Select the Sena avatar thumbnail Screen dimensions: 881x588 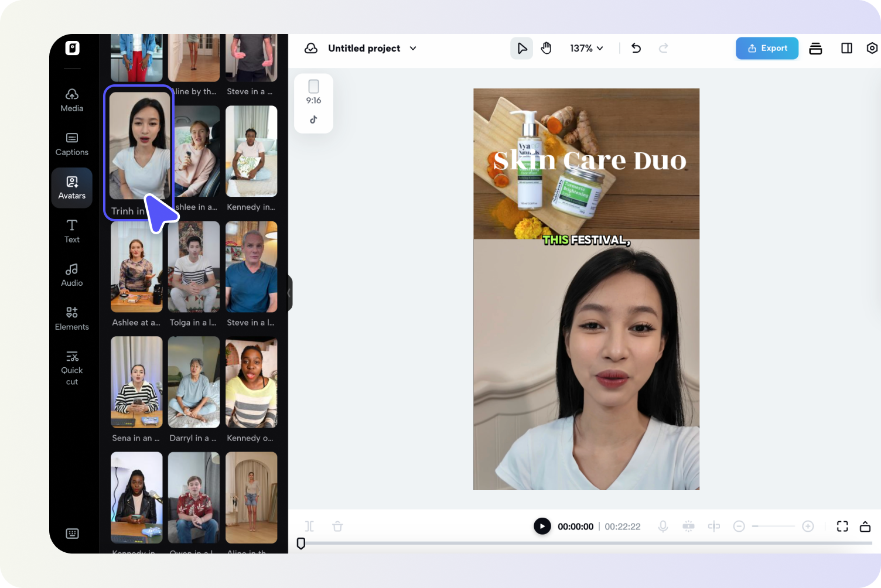pyautogui.click(x=136, y=382)
